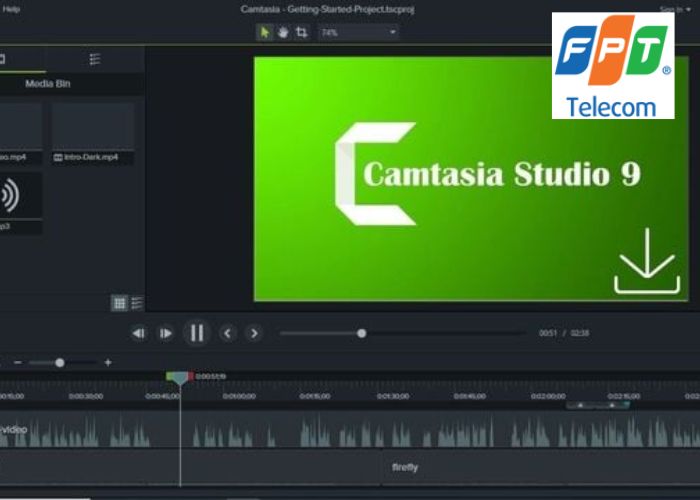Zoom in timeline with plus button
The height and width of the screenshot is (500, 700).
pos(108,363)
